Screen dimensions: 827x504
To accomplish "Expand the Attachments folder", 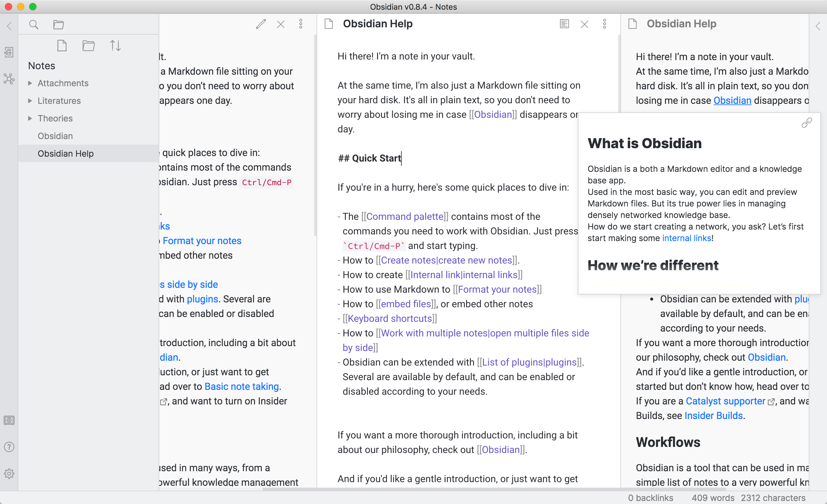I will pos(30,83).
